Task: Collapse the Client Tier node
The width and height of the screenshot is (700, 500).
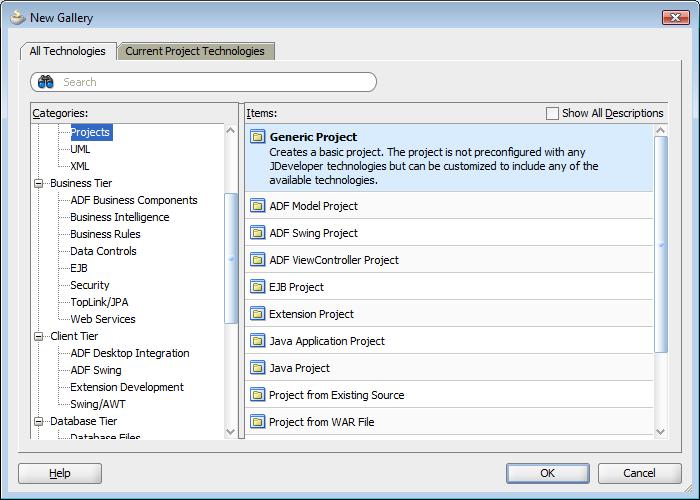Action: click(x=39, y=337)
